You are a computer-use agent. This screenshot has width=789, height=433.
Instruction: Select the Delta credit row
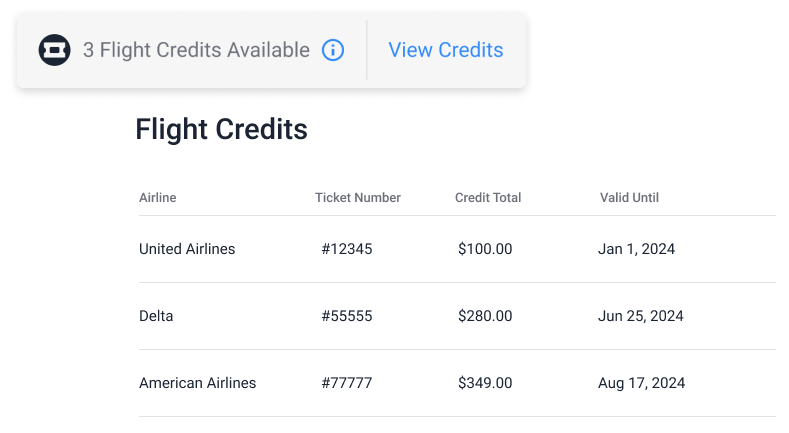click(156, 316)
